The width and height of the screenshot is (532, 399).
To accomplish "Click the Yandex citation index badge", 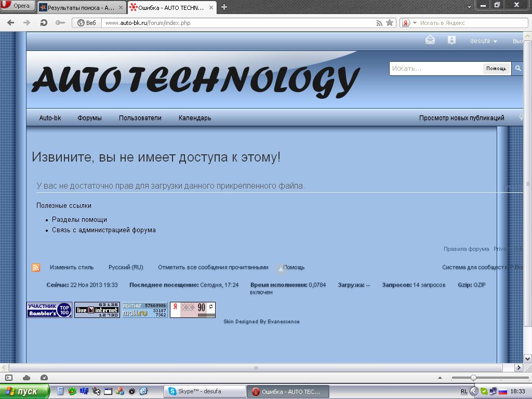I will (x=193, y=310).
